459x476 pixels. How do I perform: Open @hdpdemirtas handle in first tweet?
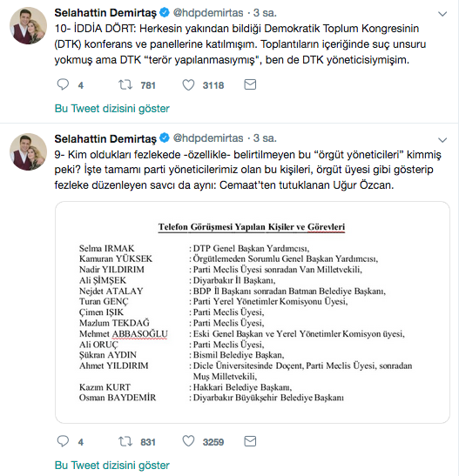tap(208, 13)
